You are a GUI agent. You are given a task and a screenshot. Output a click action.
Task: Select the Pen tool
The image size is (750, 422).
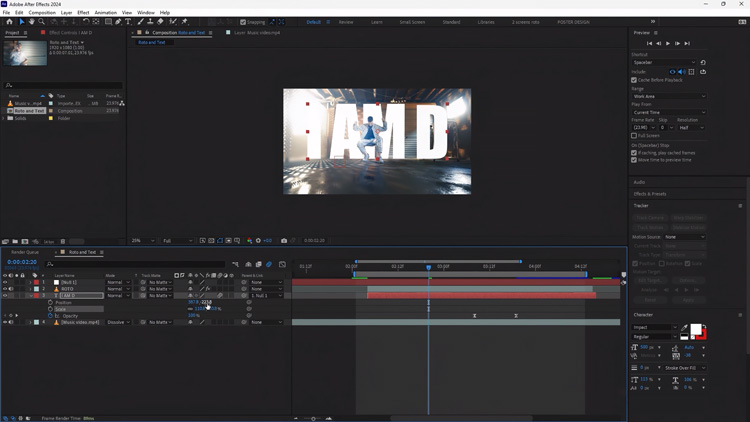pos(118,22)
